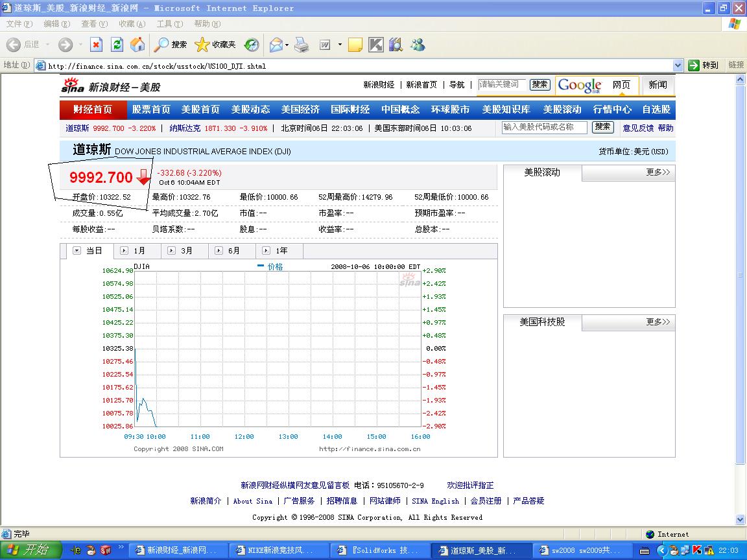Image resolution: width=747 pixels, height=560 pixels.
Task: Click the 搜索 button beside stock code field
Action: point(602,126)
